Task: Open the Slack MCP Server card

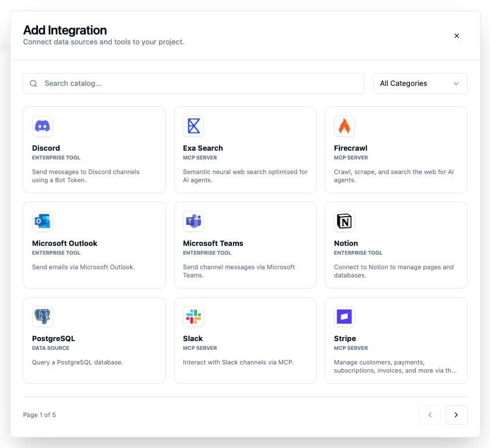Action: click(x=245, y=340)
